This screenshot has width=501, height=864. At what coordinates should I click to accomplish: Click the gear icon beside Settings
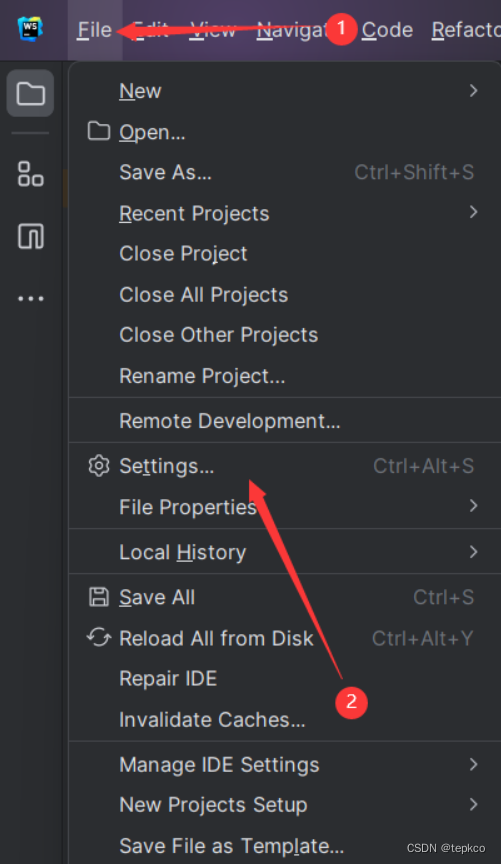click(99, 466)
